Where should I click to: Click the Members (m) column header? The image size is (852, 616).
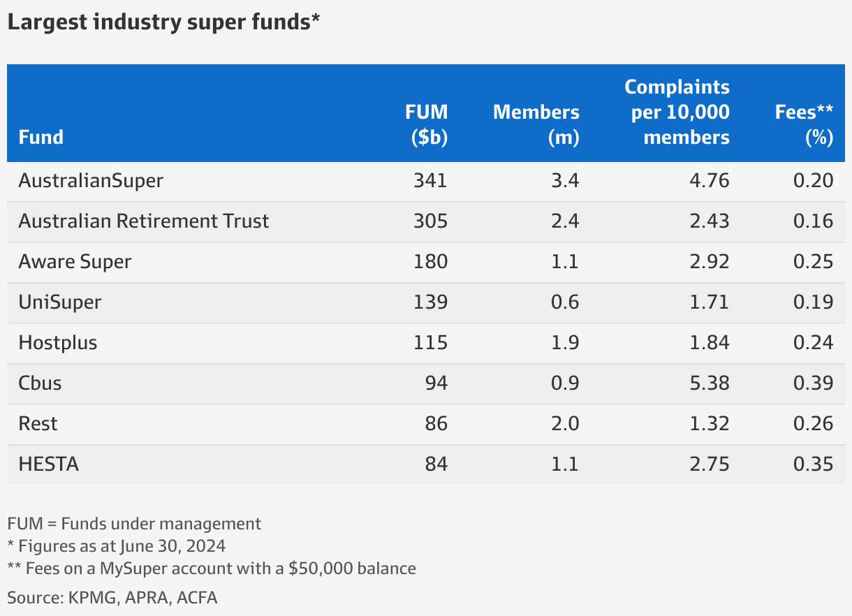pos(536,124)
